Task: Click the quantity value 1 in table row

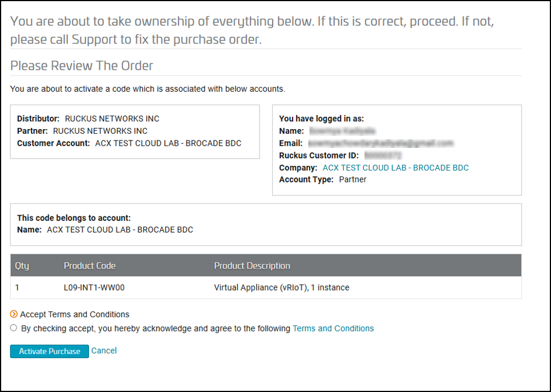Action: click(17, 287)
